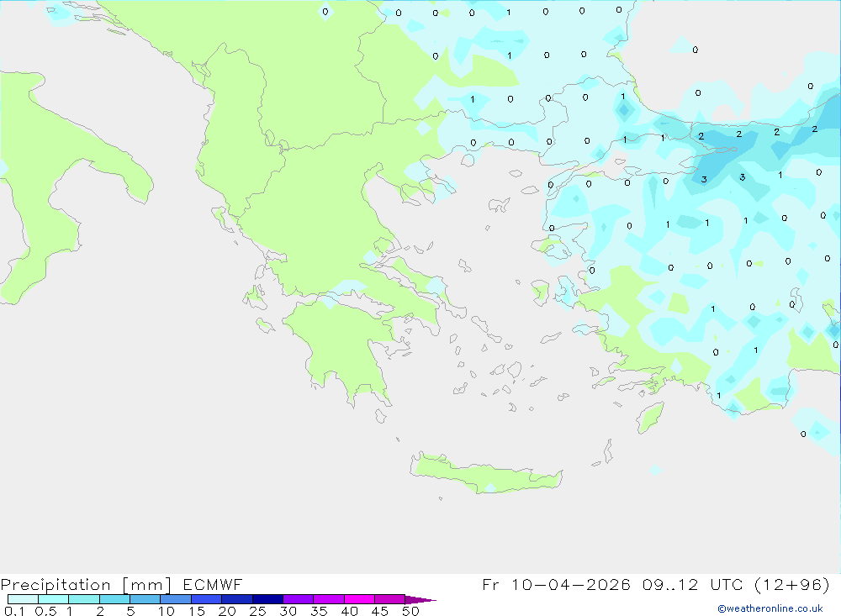Choose the 20–25 mm dark blue swatch
841x616 pixels.
[x=237, y=599]
